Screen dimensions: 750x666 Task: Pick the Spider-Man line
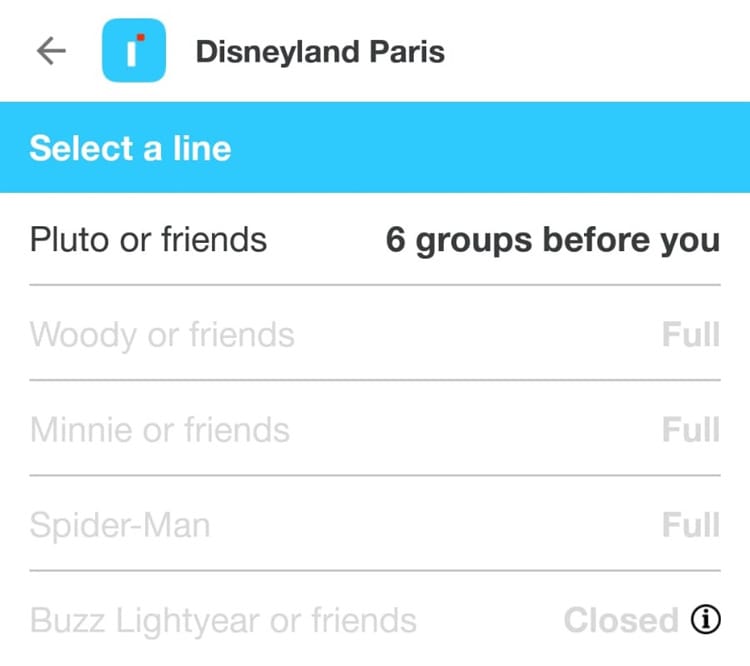tap(375, 525)
